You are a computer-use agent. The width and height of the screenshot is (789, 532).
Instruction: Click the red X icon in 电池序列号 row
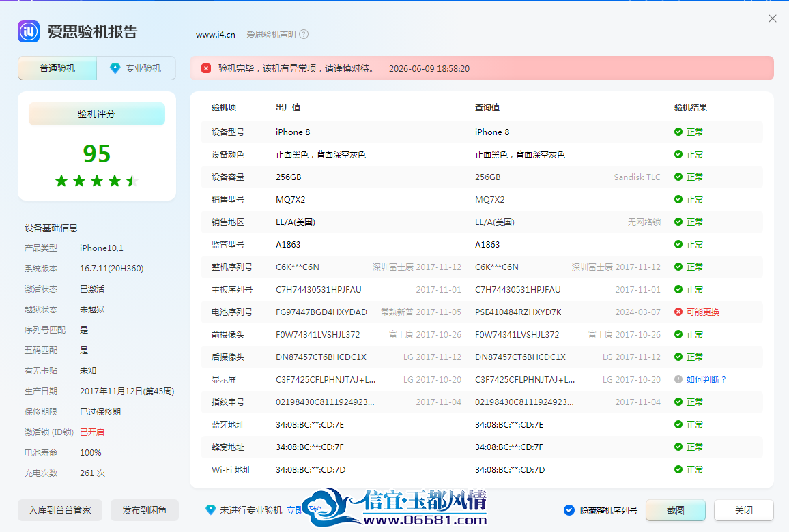(678, 312)
